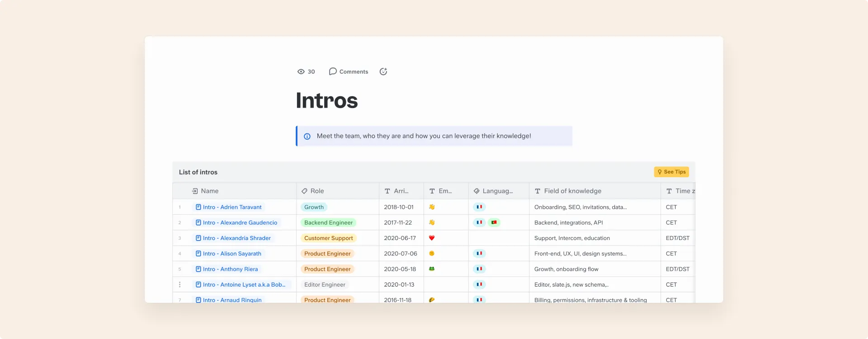Click the French flag in Adrien Taravant's row
The image size is (868, 339).
479,207
